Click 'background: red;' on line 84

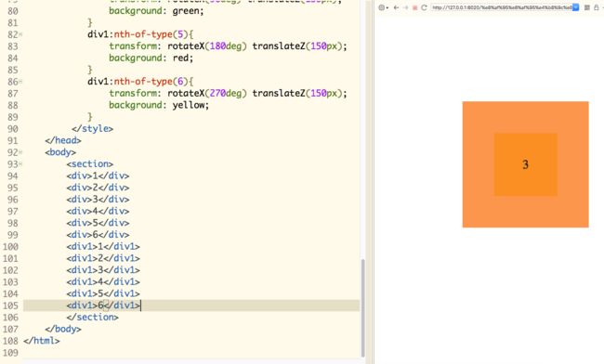click(x=151, y=58)
